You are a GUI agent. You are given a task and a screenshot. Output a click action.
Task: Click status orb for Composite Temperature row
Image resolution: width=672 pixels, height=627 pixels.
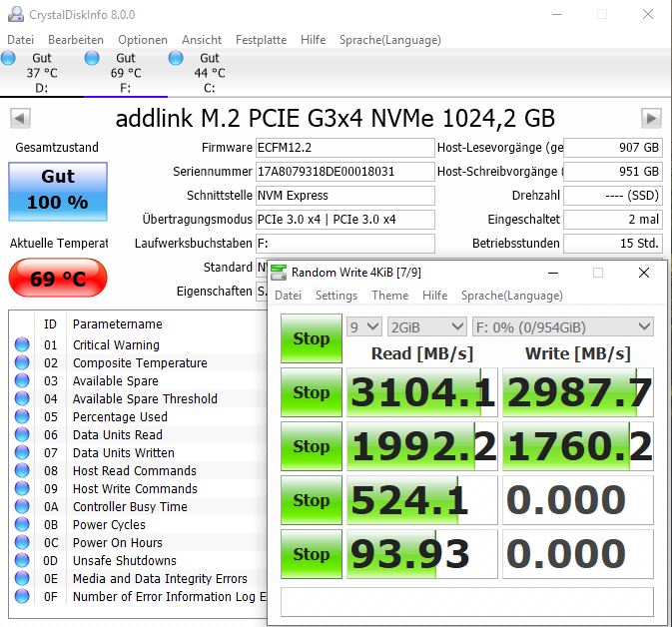click(x=22, y=362)
